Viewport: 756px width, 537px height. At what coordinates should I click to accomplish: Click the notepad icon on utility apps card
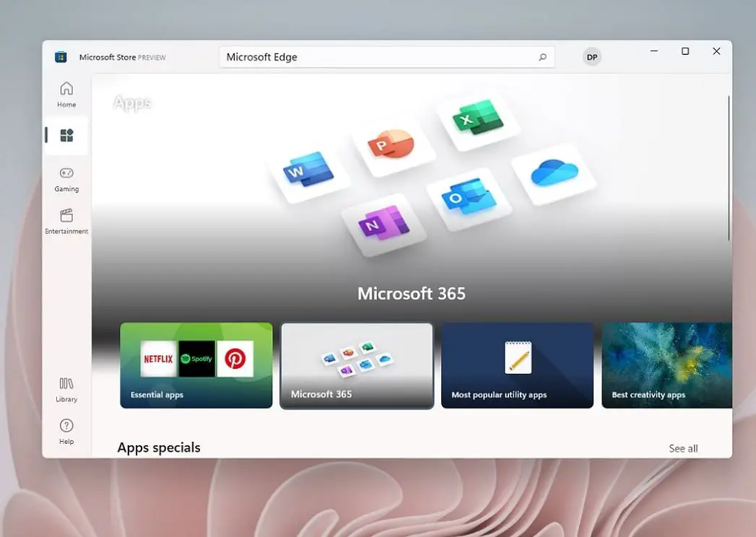coord(518,358)
